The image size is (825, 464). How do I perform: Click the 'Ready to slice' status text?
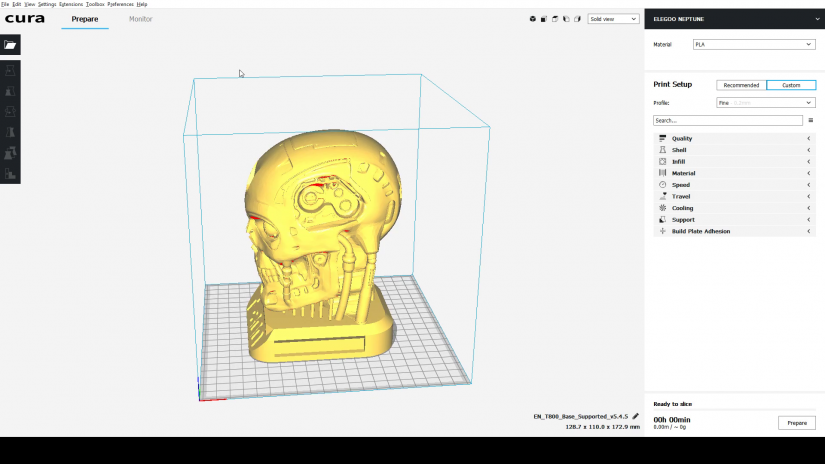(x=673, y=404)
